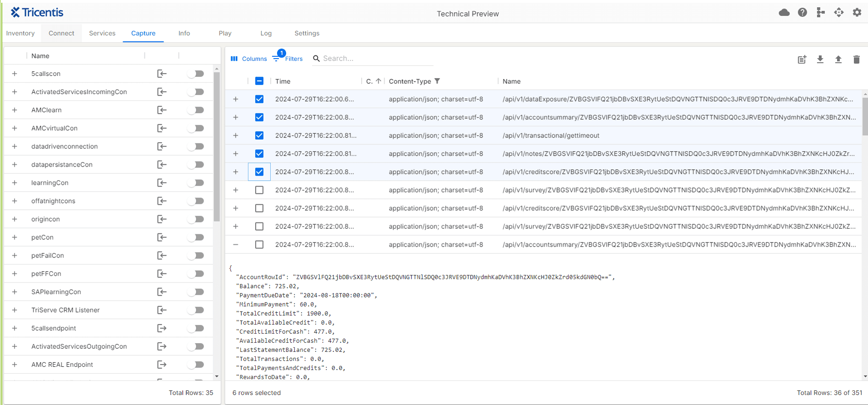
Task: Click the incoming icon for origincon
Action: pyautogui.click(x=162, y=219)
